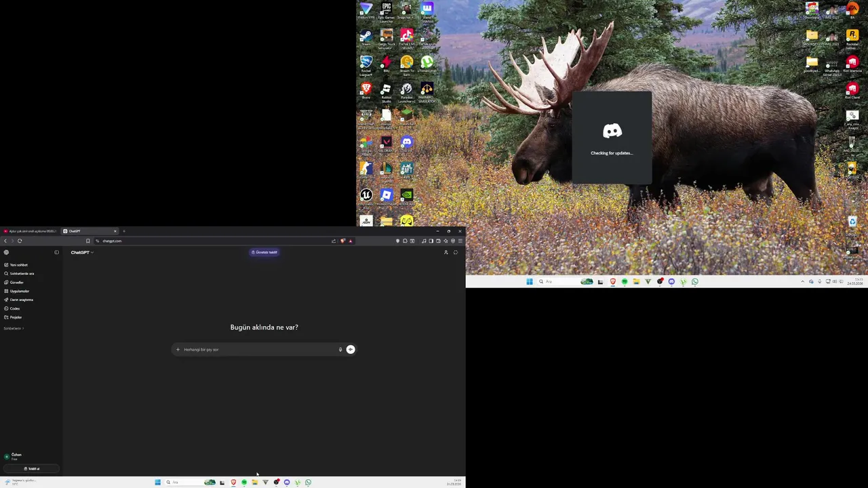Open the TikTok LIVE Studio desktop icon
Image resolution: width=868 pixels, height=488 pixels.
(407, 38)
